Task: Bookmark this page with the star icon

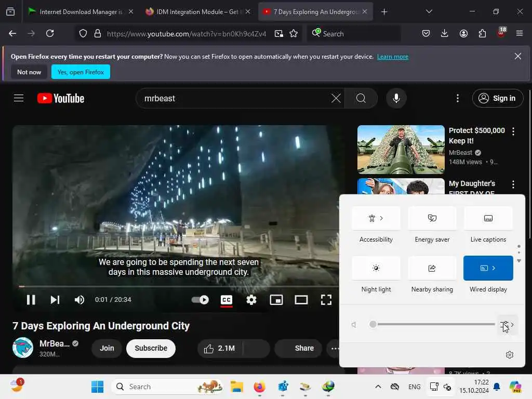Action: 294,34
